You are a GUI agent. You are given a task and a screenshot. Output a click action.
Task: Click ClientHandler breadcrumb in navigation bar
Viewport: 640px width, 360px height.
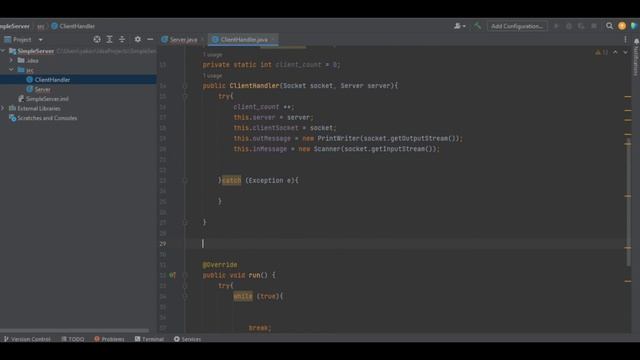coord(73,26)
